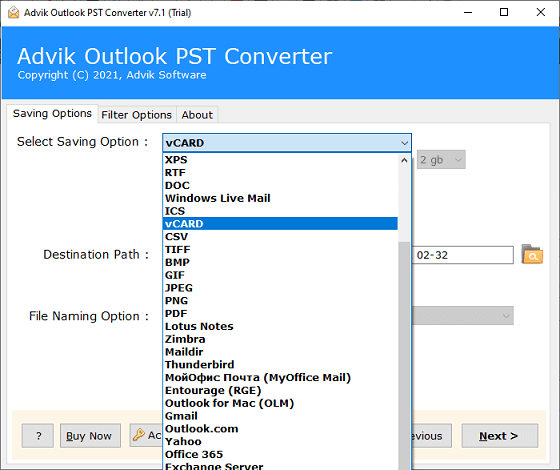Minimize the Advik PST Converter window
Image resolution: width=560 pixels, height=470 pixels.
click(x=468, y=12)
